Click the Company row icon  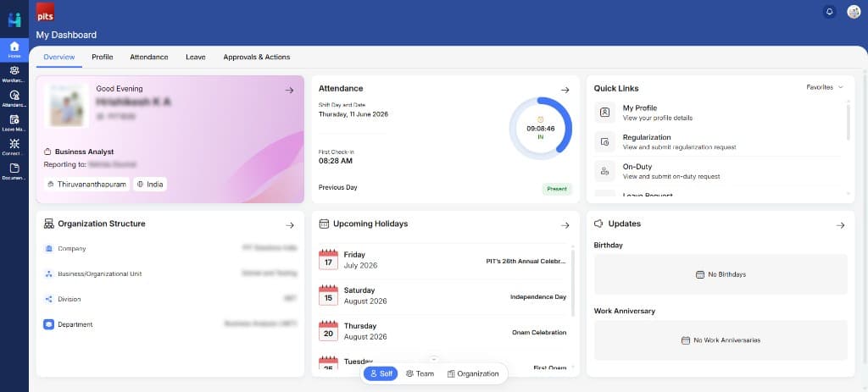tap(48, 249)
